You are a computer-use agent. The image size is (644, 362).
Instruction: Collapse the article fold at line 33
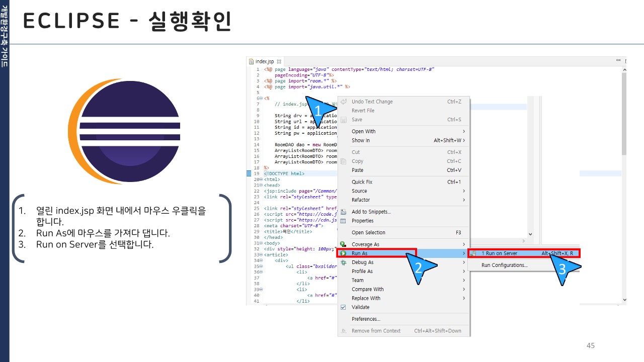coord(262,255)
